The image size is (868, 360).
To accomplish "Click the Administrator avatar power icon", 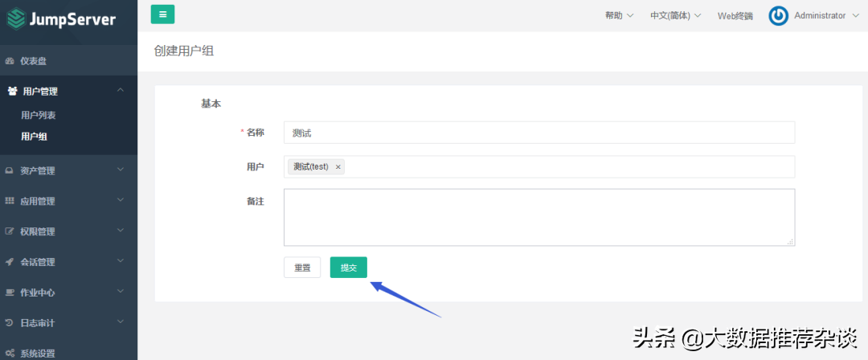I will click(778, 16).
